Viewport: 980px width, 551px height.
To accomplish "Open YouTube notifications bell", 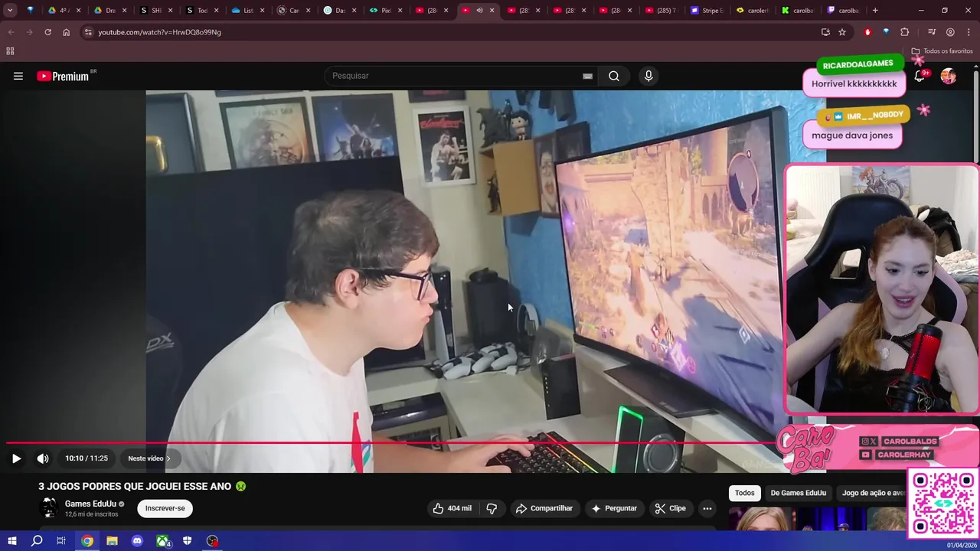I will (x=920, y=76).
